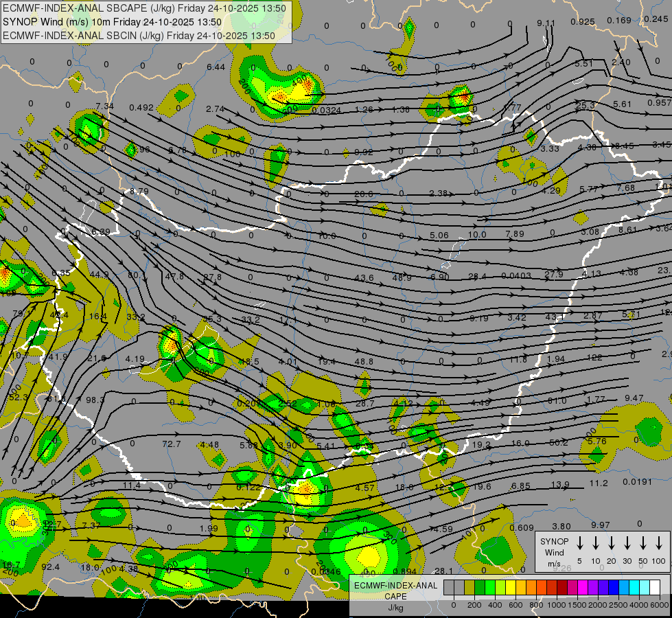The width and height of the screenshot is (672, 618).
Task: Pick the dark red 1000 CAPE legend swatch
Action: click(x=562, y=587)
